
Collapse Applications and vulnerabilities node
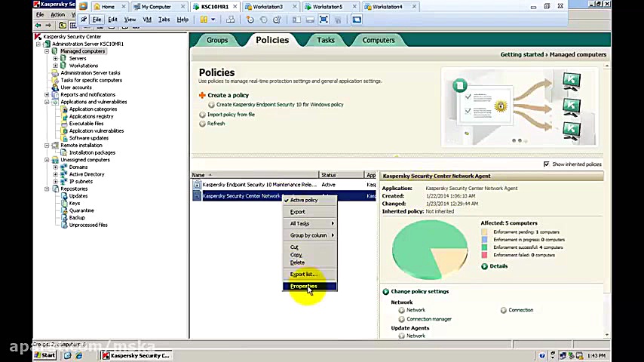[47, 102]
